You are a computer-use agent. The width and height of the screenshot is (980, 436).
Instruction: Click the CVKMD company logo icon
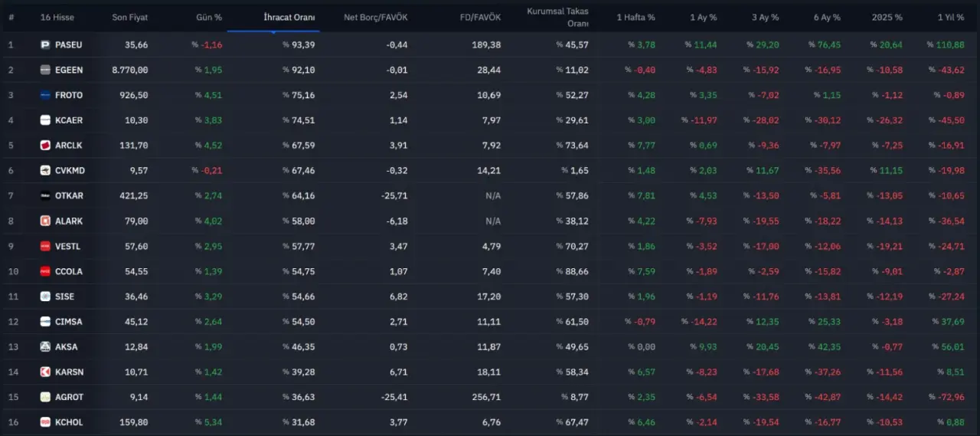45,171
